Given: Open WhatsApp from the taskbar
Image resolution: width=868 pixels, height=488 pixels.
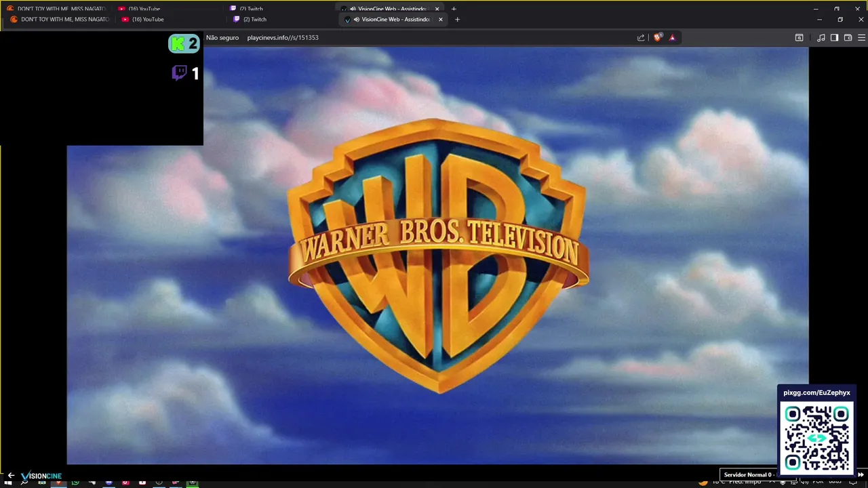Looking at the screenshot, I should (75, 483).
